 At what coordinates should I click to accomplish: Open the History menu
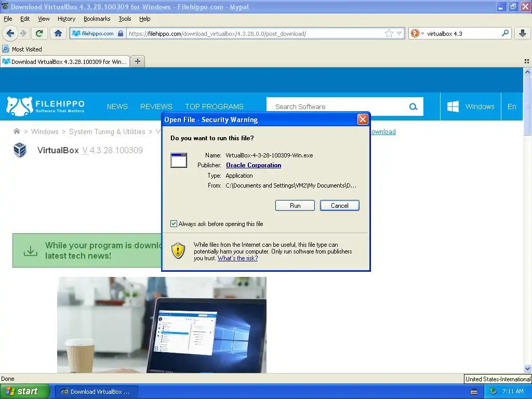[x=66, y=19]
